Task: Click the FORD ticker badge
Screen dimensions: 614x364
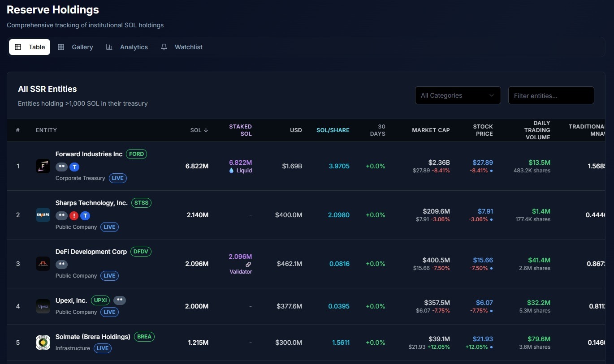Action: point(136,154)
